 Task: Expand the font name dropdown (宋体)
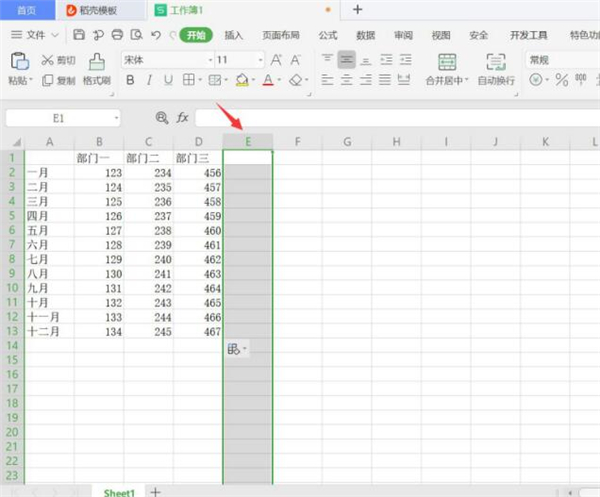click(x=208, y=60)
